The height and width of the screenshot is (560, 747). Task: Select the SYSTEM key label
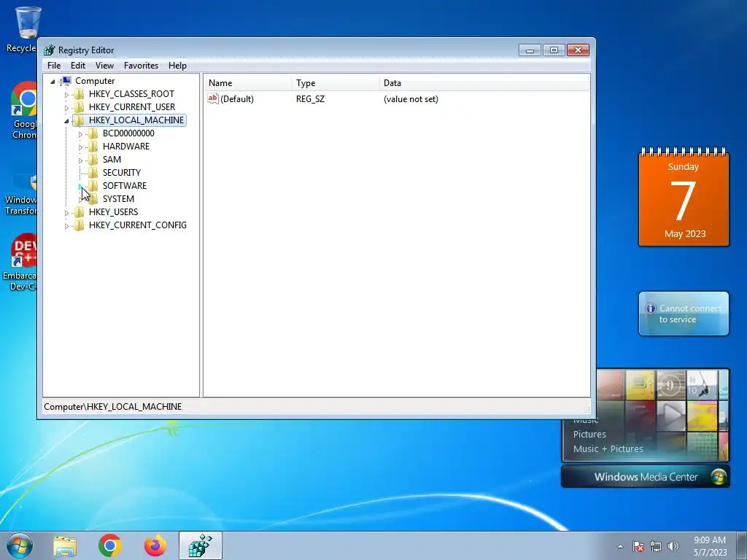tap(118, 198)
